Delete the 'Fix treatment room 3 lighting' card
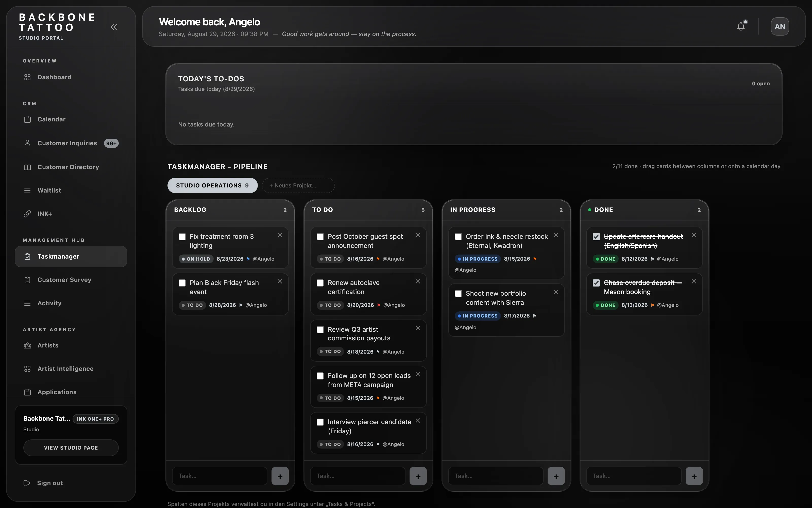 pyautogui.click(x=280, y=235)
